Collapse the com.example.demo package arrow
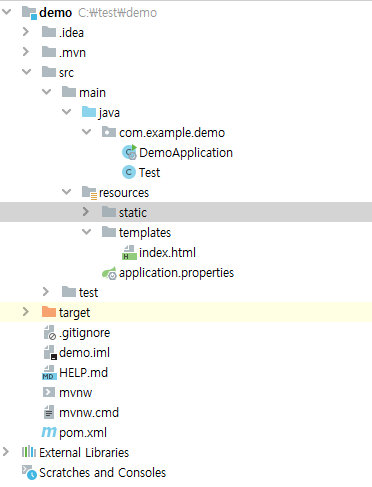This screenshot has width=372, height=487. 86,132
